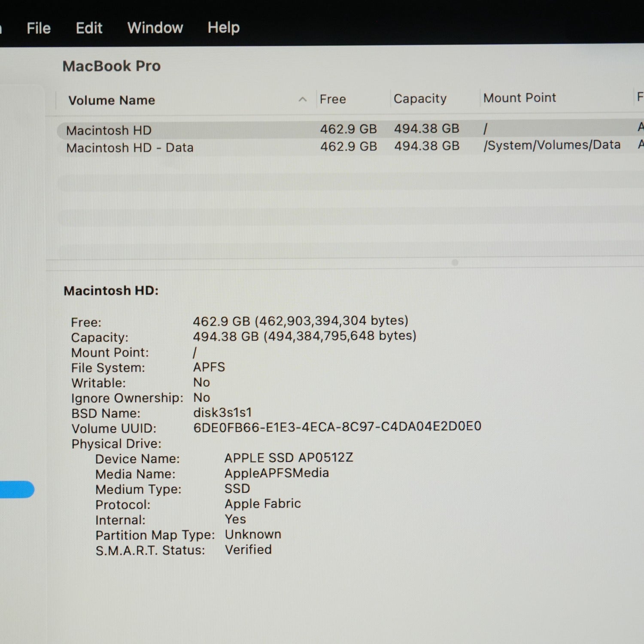Click the Volume UUID value 6DE0FB66-E1E3-4ECA-8C97-C4DA04E2D0E0
644x644 pixels.
tap(337, 426)
